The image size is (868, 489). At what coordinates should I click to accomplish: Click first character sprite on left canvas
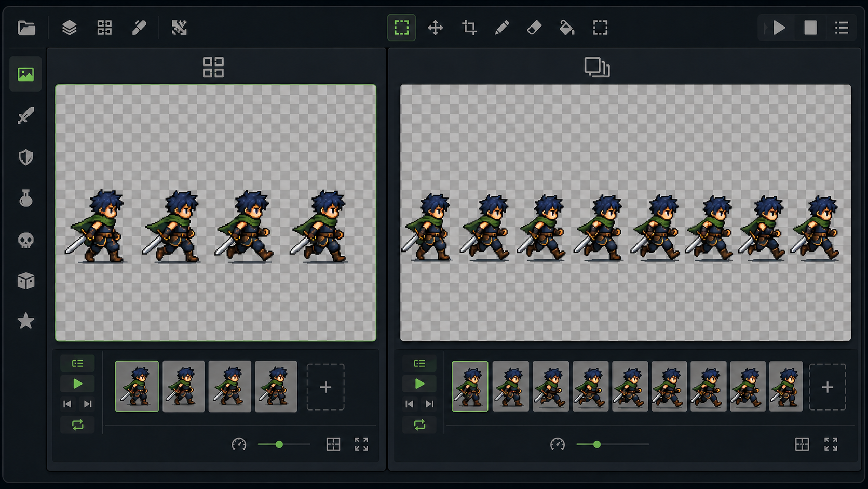click(97, 227)
